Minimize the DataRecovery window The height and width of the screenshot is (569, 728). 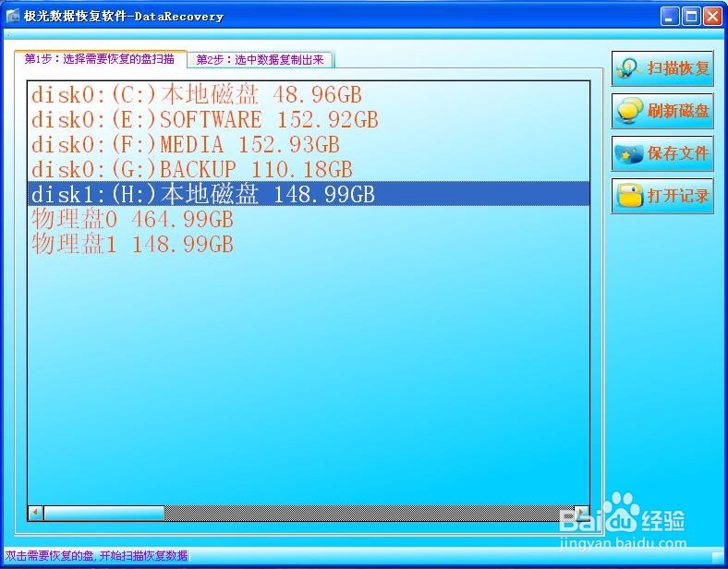coord(670,17)
